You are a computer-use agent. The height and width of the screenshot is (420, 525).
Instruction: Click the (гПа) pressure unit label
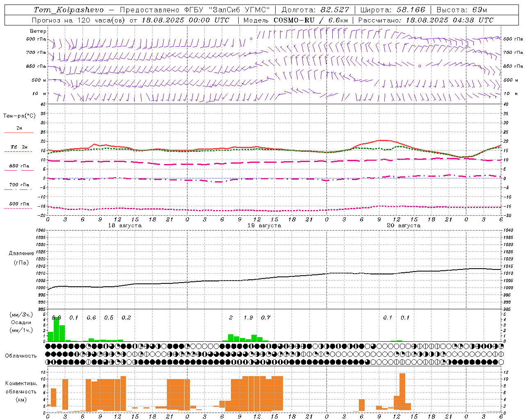[x=21, y=263]
